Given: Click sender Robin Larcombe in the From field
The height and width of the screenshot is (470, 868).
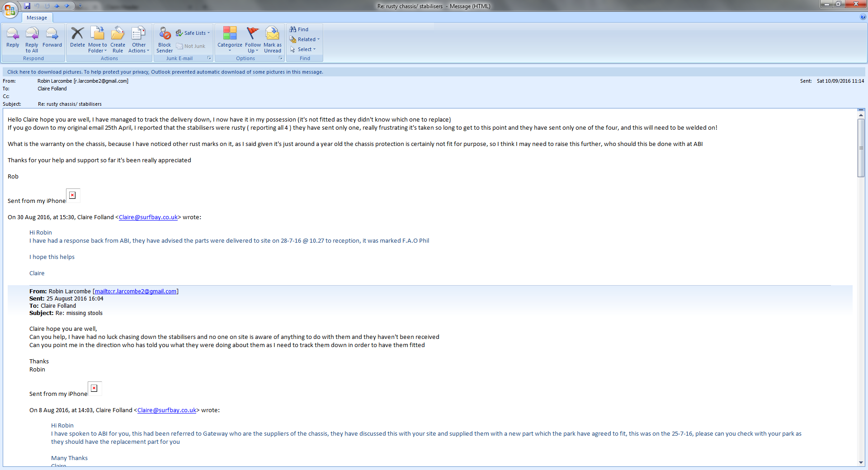Looking at the screenshot, I should click(83, 81).
